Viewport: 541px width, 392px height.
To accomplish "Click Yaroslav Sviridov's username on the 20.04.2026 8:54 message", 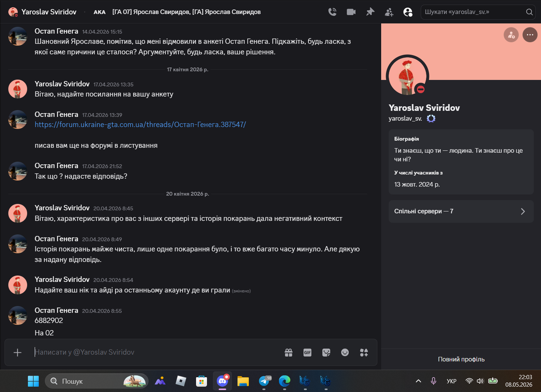I will pyautogui.click(x=62, y=280).
